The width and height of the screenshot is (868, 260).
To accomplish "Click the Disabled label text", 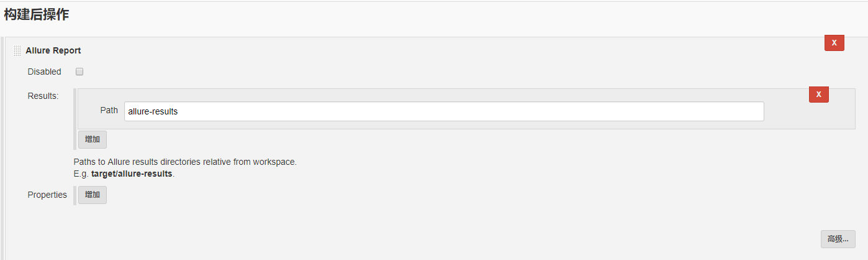I will (45, 72).
